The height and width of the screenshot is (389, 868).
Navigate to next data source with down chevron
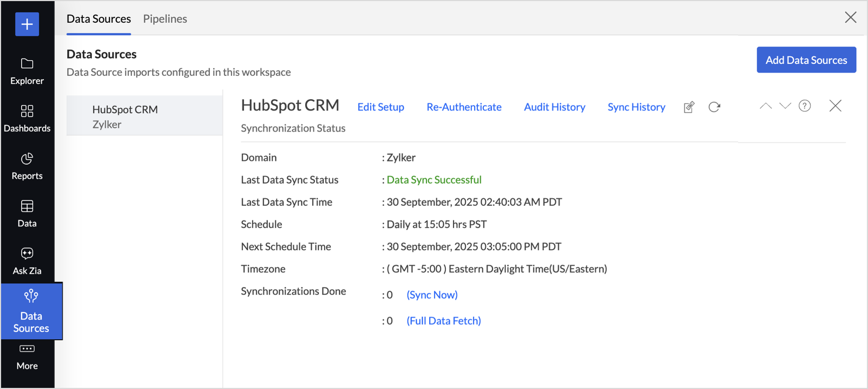[x=785, y=106]
